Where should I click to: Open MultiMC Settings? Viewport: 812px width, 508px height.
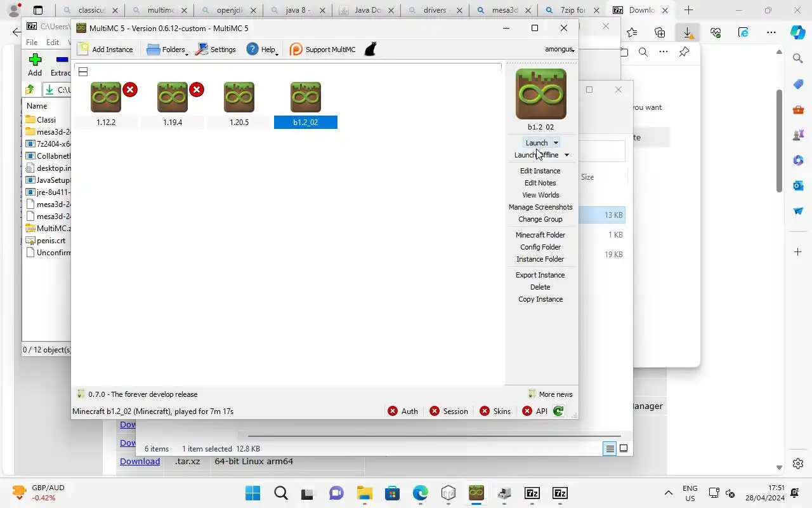click(216, 50)
